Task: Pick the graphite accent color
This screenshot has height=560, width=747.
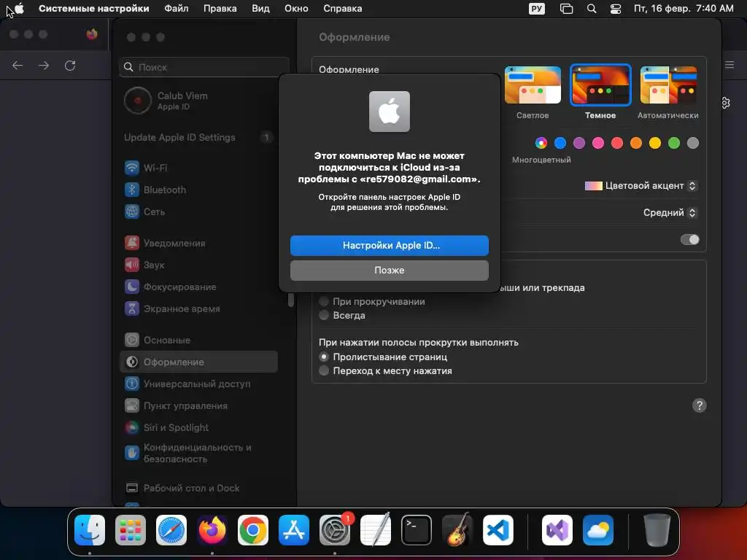Action: click(x=693, y=143)
